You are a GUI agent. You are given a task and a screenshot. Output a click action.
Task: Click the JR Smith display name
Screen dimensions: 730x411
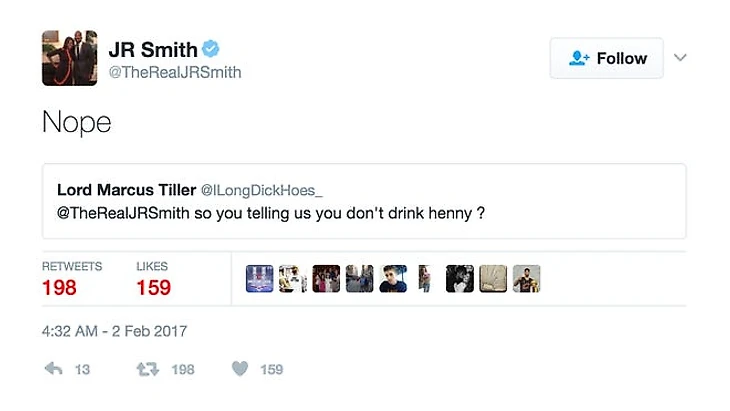(x=152, y=49)
